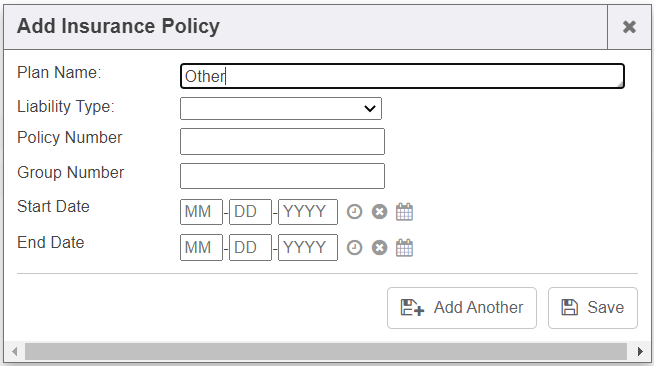Open the Liability Type dropdown

pos(281,108)
